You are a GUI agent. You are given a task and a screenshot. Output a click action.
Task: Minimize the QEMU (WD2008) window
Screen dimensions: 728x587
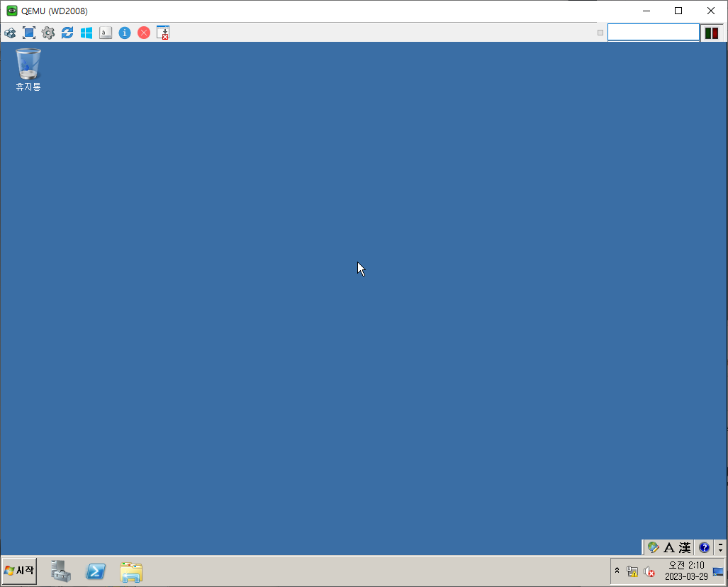tap(646, 11)
